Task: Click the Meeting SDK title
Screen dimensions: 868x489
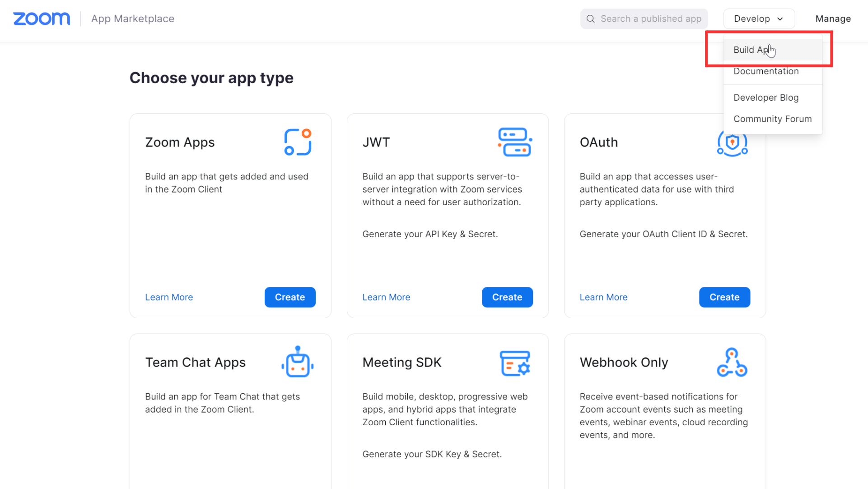Action: tap(402, 362)
